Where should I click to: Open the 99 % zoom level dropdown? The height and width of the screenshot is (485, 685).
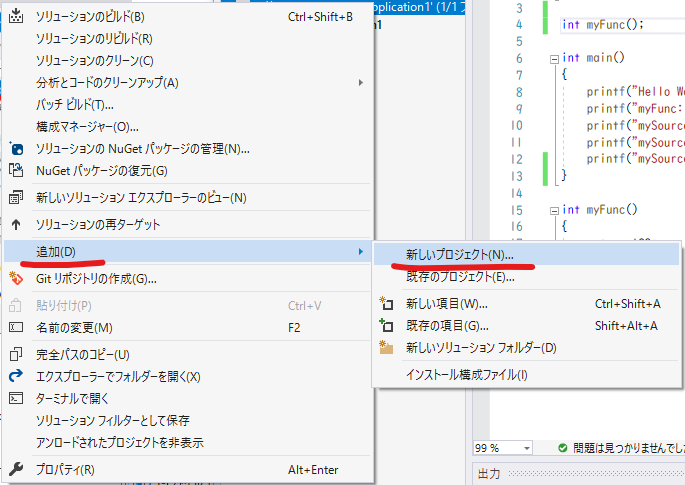tap(525, 447)
